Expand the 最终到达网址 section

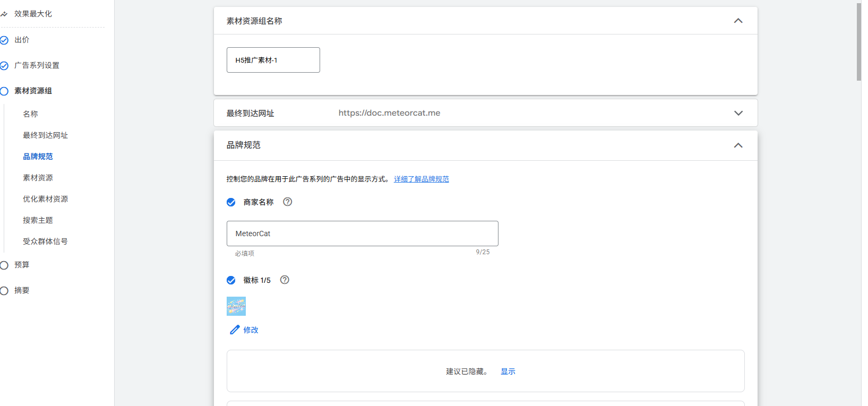738,113
